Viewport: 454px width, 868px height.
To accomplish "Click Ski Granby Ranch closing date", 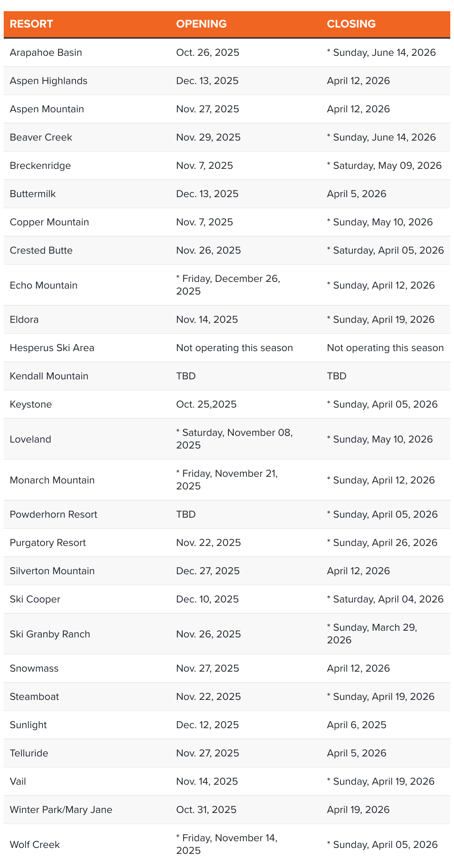I will [x=372, y=634].
